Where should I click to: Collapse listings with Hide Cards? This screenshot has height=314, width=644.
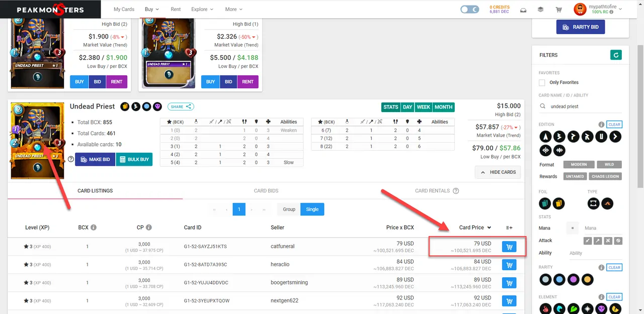tap(498, 172)
